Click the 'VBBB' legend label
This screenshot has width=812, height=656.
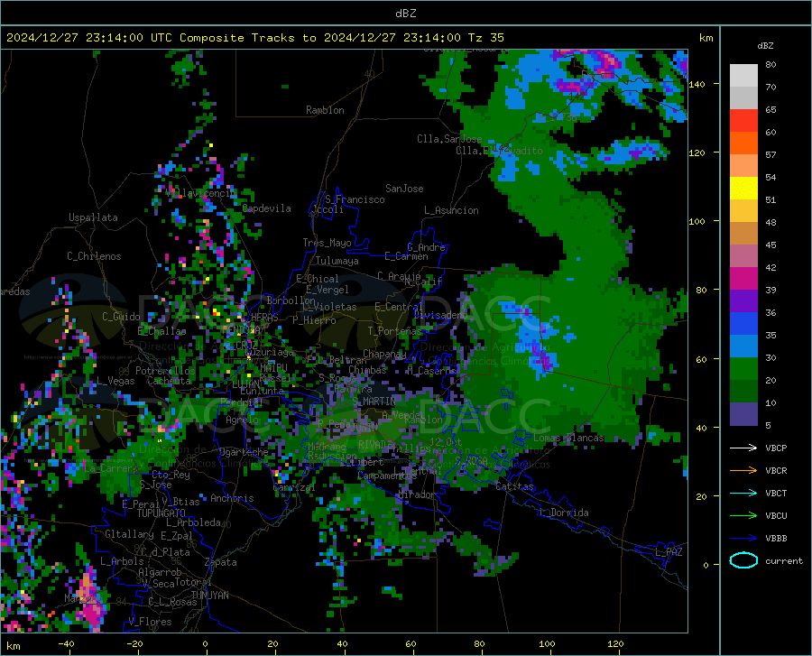click(776, 539)
